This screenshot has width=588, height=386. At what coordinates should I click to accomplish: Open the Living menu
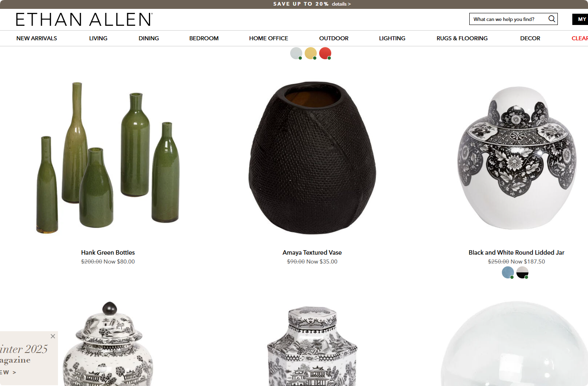[x=98, y=38]
